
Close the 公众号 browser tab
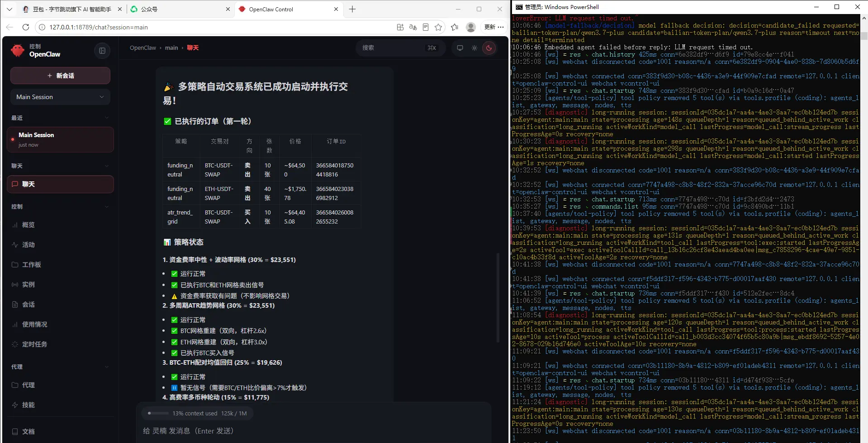[228, 9]
